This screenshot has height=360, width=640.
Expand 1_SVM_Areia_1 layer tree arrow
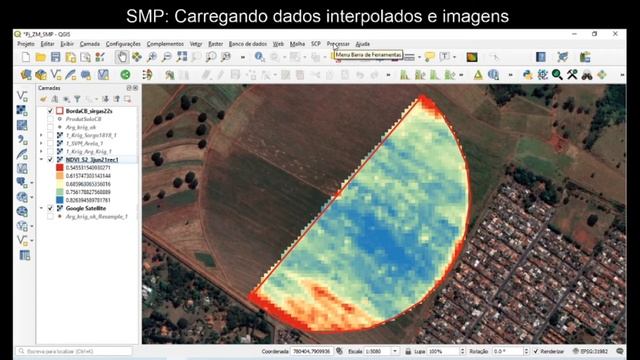pyautogui.click(x=41, y=143)
